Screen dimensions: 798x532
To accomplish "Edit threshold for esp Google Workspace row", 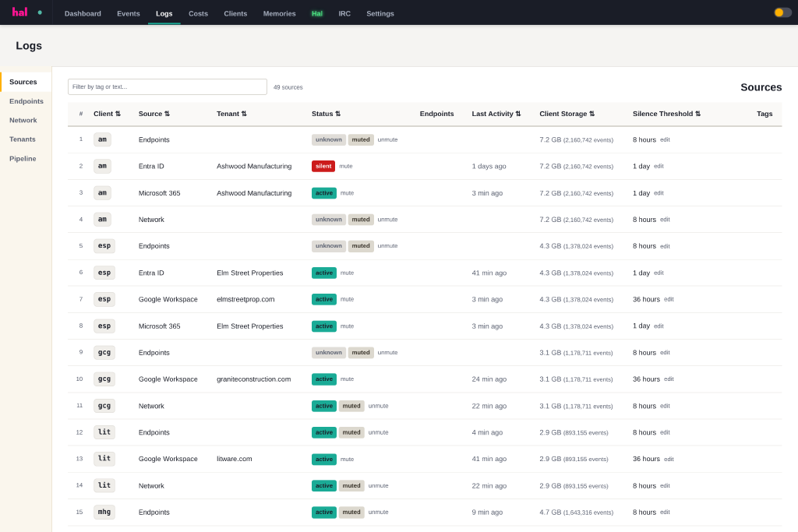I will click(x=669, y=300).
